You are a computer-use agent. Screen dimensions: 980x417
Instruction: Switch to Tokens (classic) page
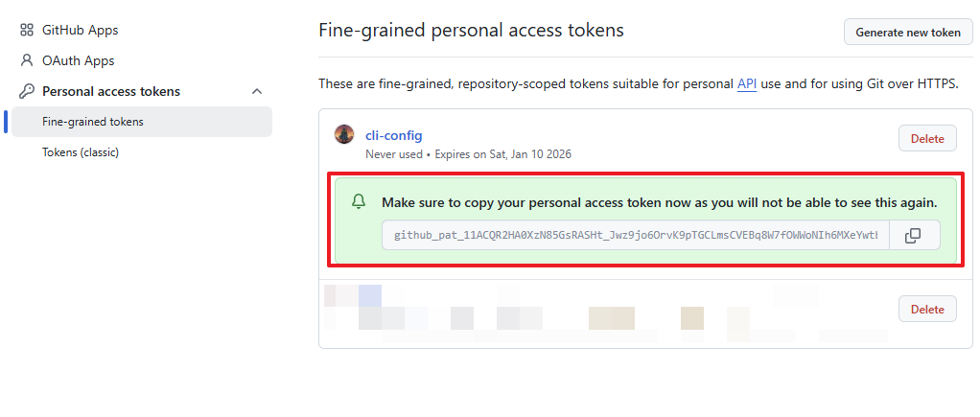(x=81, y=152)
